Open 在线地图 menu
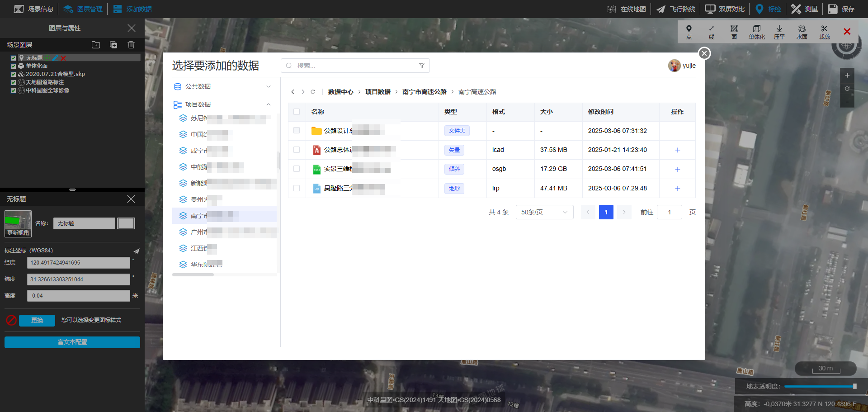The image size is (868, 412). click(627, 9)
